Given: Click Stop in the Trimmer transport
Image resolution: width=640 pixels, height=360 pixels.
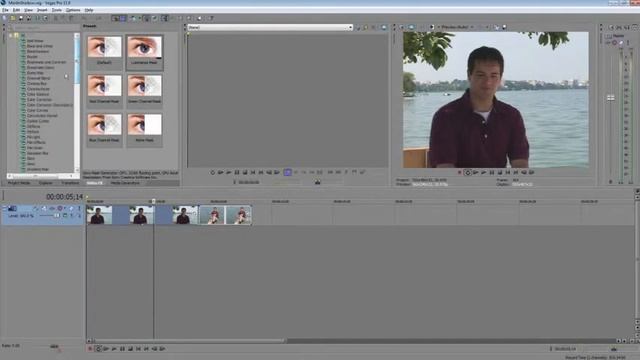Looking at the screenshot, I should click(245, 173).
